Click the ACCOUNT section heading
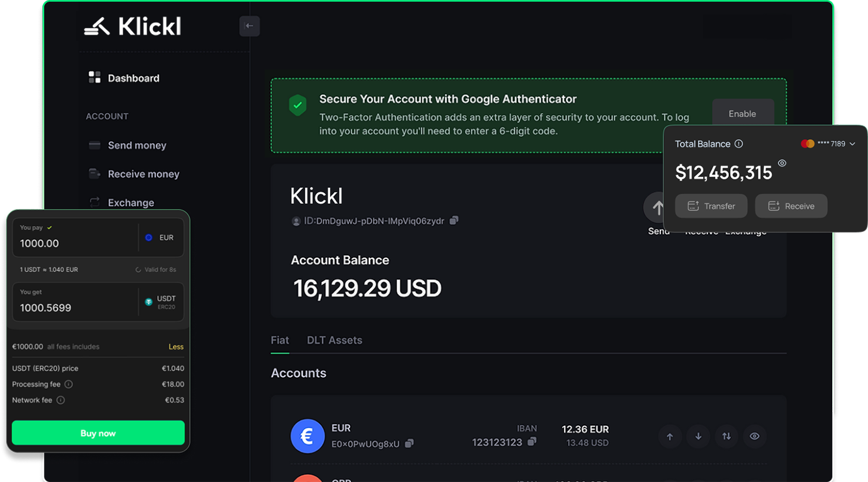868x482 pixels. pos(107,116)
